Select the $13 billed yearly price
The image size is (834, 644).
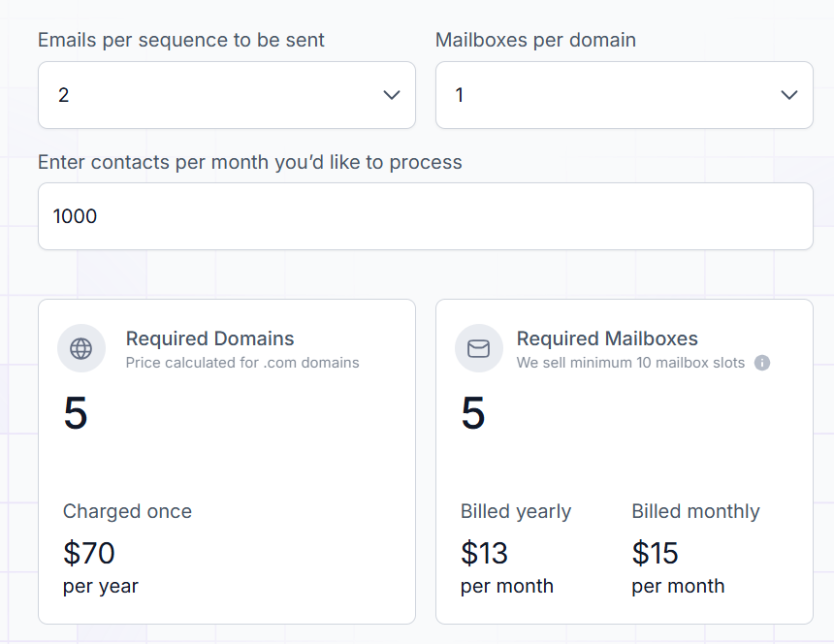tap(485, 553)
